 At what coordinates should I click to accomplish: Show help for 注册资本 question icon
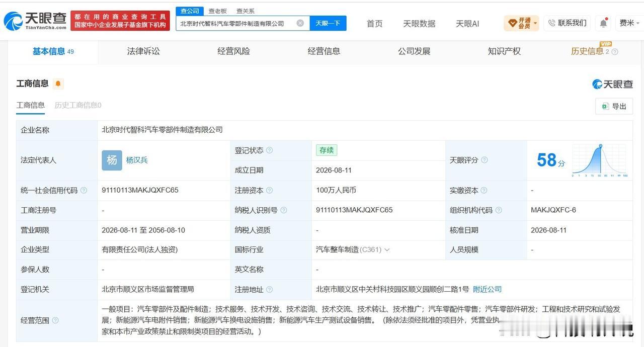270,190
